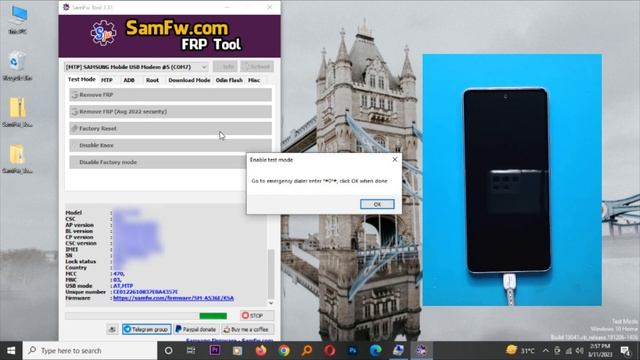
Task: Open Cortana circle icon on taskbar
Action: coord(168,351)
